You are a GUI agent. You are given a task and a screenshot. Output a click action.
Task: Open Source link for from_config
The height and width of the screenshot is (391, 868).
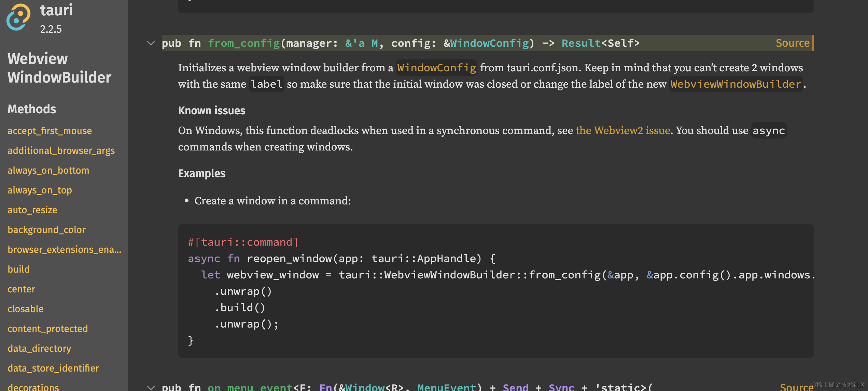(792, 43)
